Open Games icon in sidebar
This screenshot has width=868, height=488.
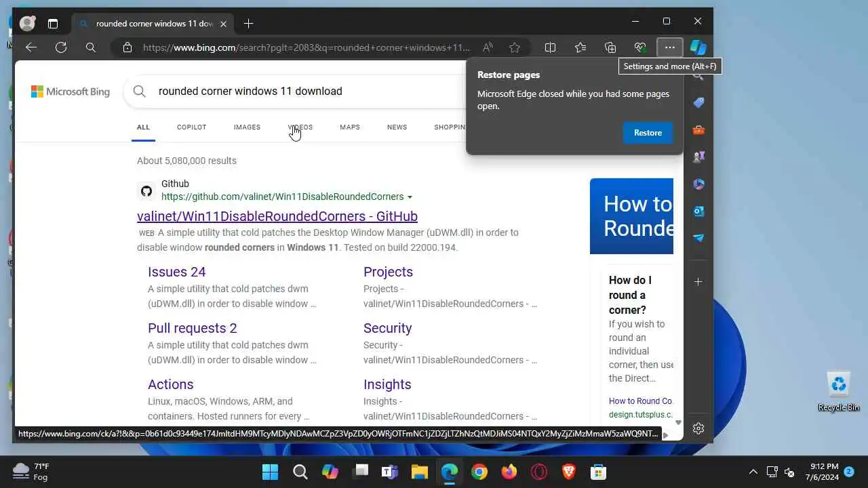click(698, 157)
